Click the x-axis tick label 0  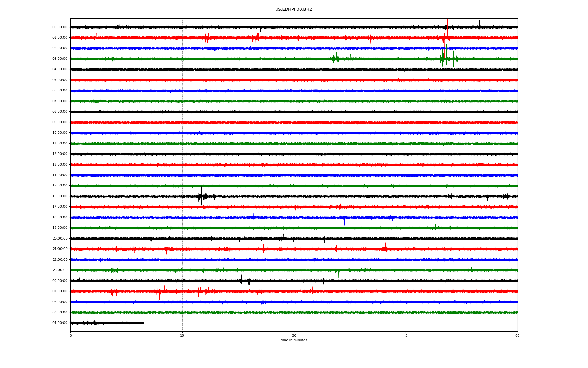(71, 335)
